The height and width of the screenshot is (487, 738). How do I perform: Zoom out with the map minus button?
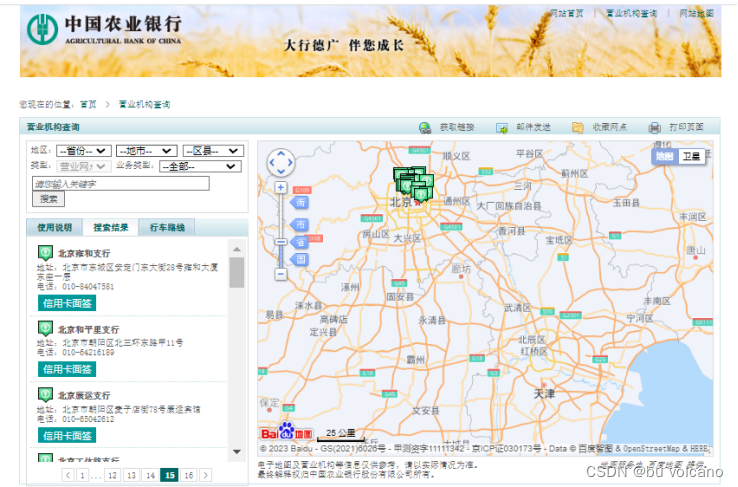coord(281,274)
